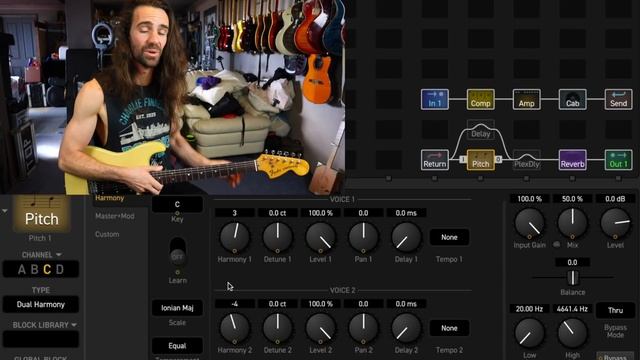Select the bypassed Delay block
640x360 pixels.
480,130
